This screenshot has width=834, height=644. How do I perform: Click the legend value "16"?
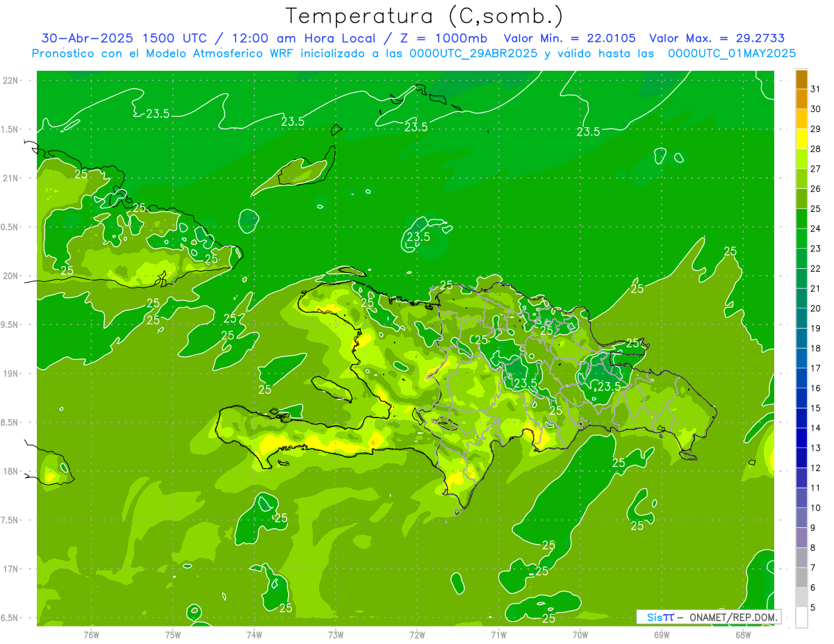point(816,388)
